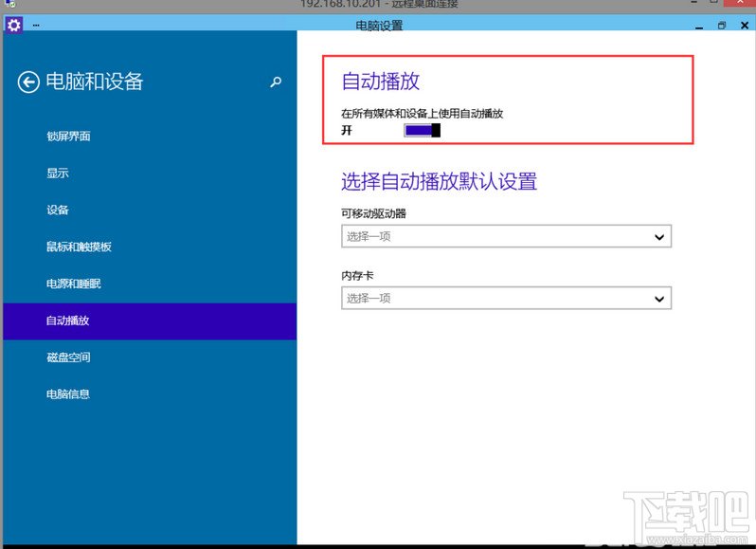The height and width of the screenshot is (549, 756).
Task: Go to 显示 settings
Action: point(58,174)
